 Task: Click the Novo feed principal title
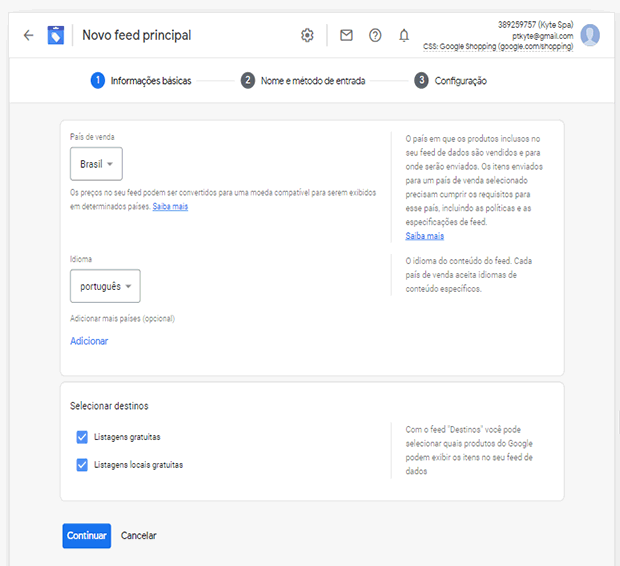point(137,35)
